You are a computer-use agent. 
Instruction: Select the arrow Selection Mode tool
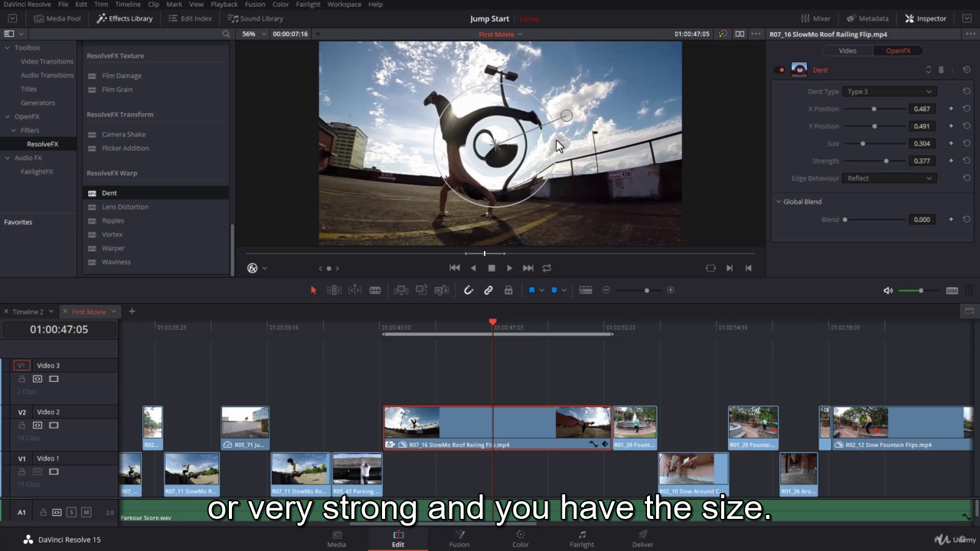313,290
